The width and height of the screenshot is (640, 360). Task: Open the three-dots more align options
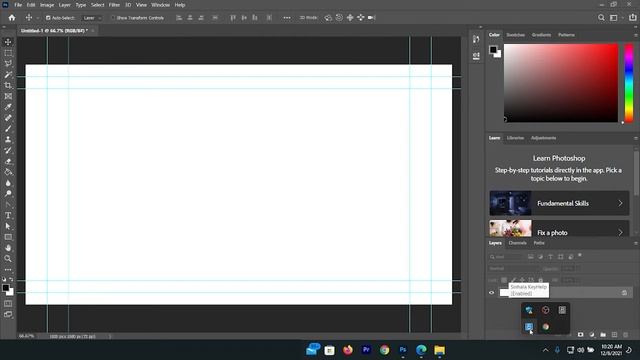(x=287, y=18)
